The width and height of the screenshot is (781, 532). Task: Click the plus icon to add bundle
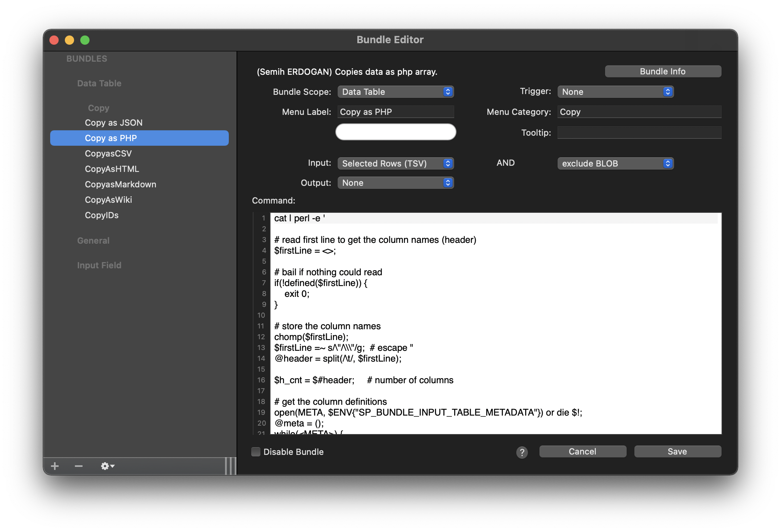point(55,466)
